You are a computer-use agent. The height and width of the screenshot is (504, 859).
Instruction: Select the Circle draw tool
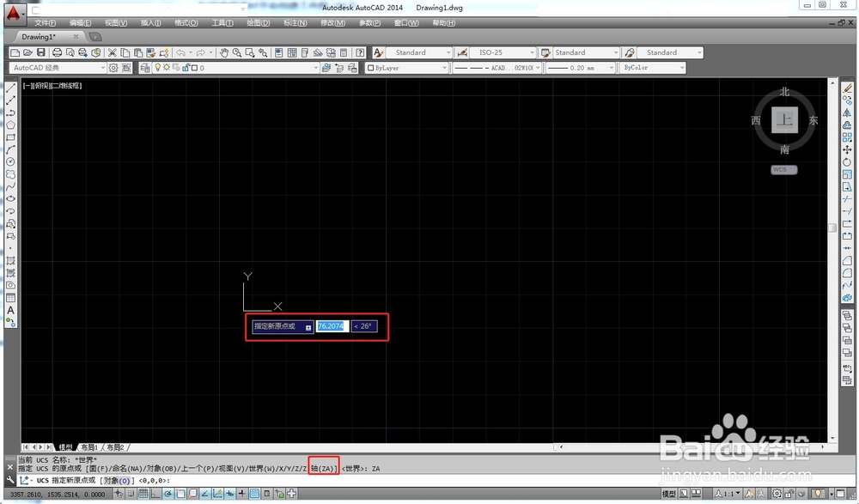[10, 161]
